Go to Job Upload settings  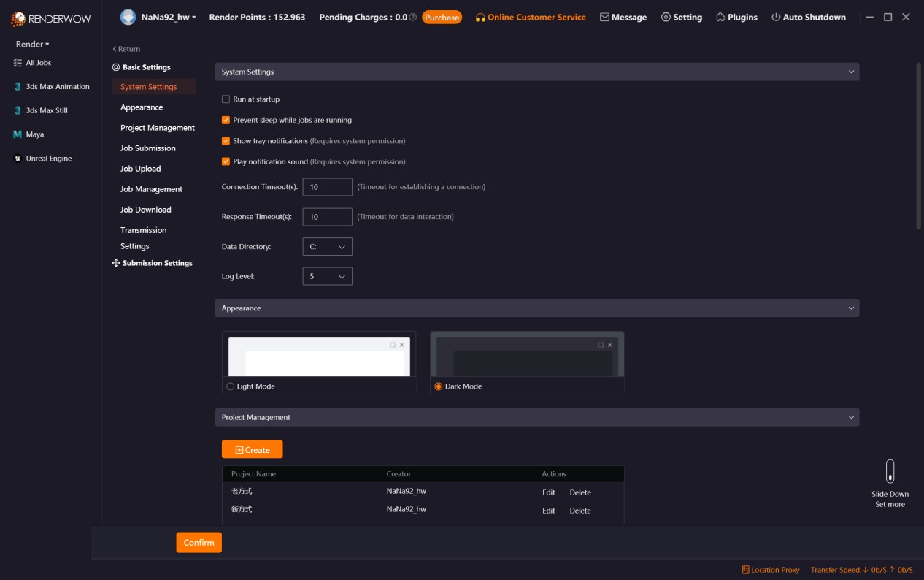click(x=141, y=169)
